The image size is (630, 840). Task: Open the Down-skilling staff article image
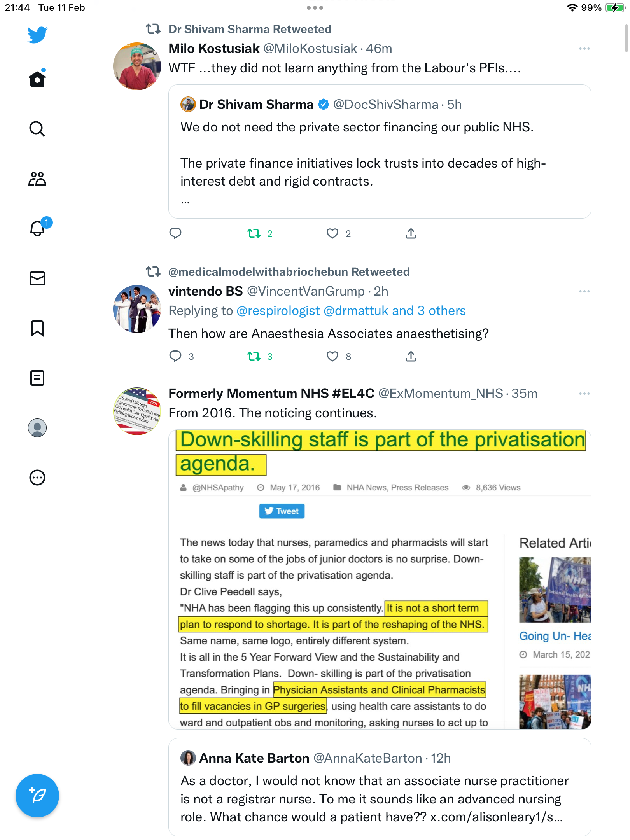(380, 579)
